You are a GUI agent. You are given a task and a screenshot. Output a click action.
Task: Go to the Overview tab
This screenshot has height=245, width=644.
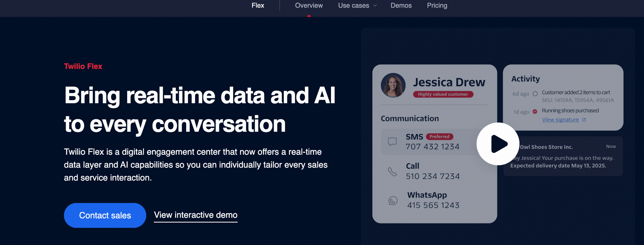(x=309, y=5)
